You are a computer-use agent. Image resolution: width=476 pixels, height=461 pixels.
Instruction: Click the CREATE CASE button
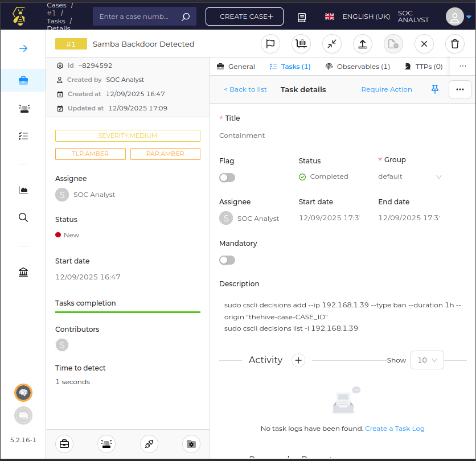(244, 17)
